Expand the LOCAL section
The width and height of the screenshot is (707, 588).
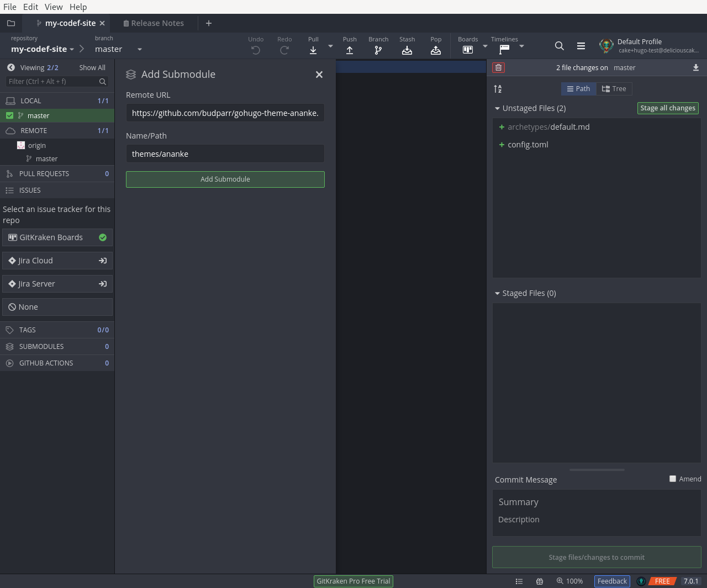point(57,100)
